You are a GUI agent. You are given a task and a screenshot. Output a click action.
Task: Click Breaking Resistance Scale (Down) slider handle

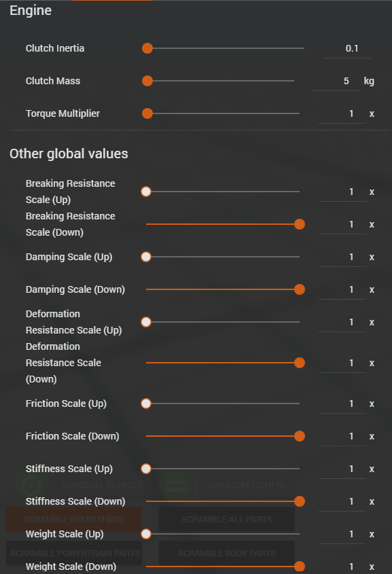300,224
